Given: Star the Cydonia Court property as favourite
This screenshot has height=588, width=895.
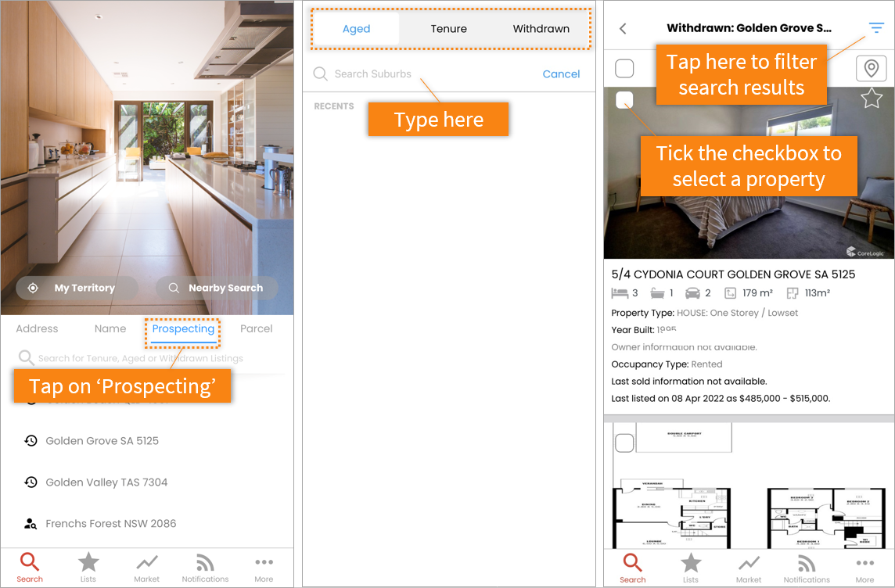Looking at the screenshot, I should click(x=872, y=99).
